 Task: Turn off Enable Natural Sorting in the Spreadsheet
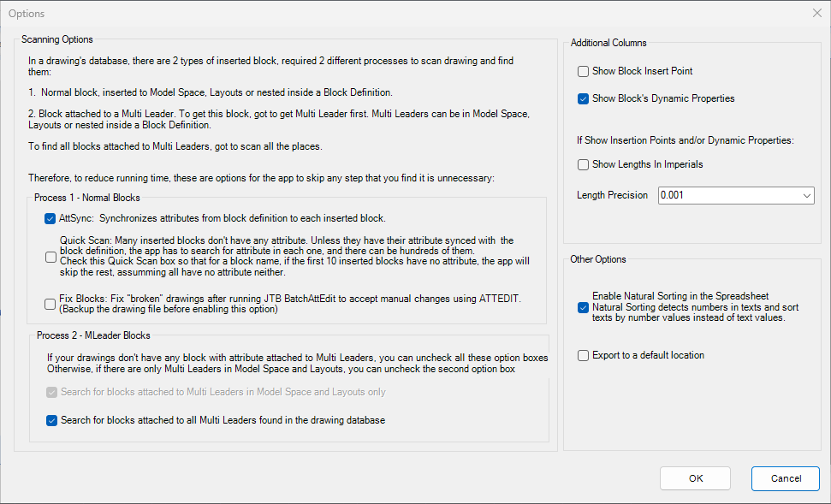(x=583, y=307)
